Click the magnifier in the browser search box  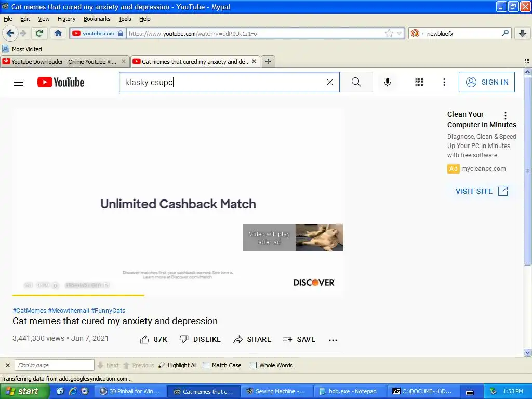(505, 33)
